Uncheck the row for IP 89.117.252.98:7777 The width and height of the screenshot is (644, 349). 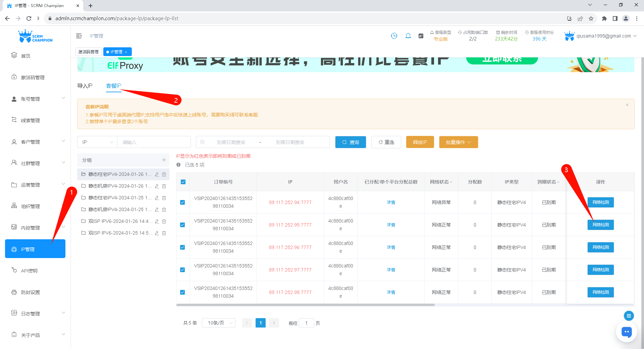[182, 292]
